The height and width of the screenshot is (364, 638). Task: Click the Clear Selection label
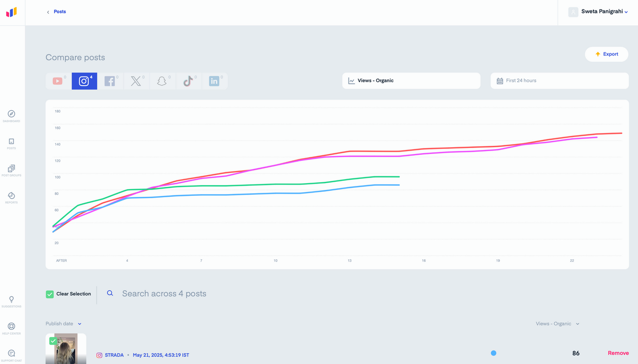tap(73, 294)
